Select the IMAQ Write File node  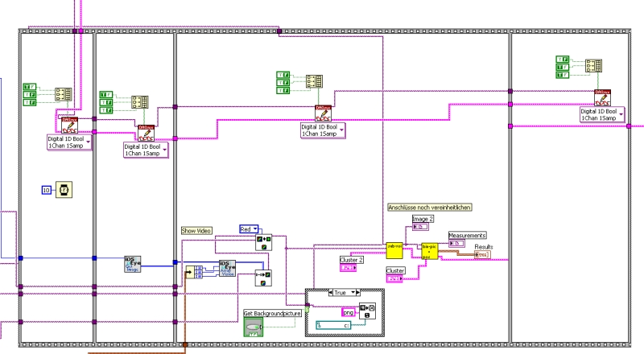[x=367, y=311]
